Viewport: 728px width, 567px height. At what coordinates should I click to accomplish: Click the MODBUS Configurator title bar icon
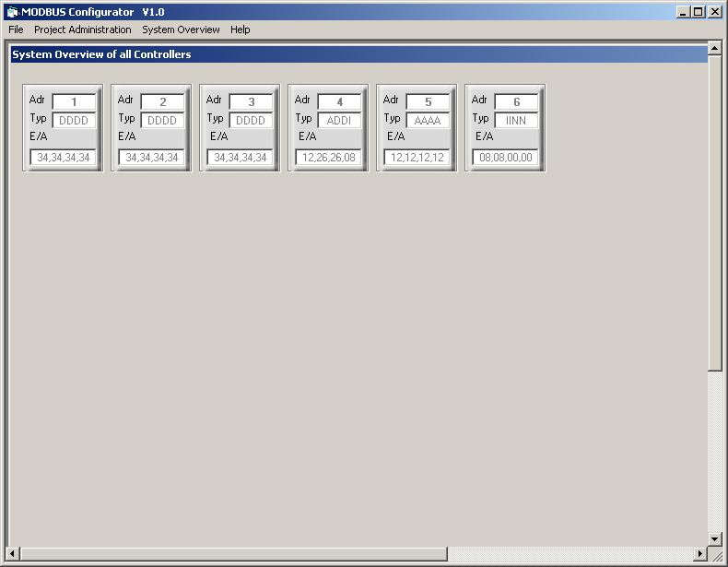pos(12,12)
